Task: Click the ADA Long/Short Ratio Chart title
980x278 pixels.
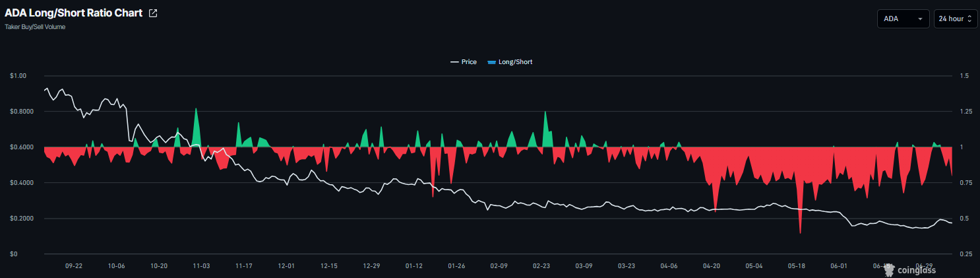Action: (74, 13)
